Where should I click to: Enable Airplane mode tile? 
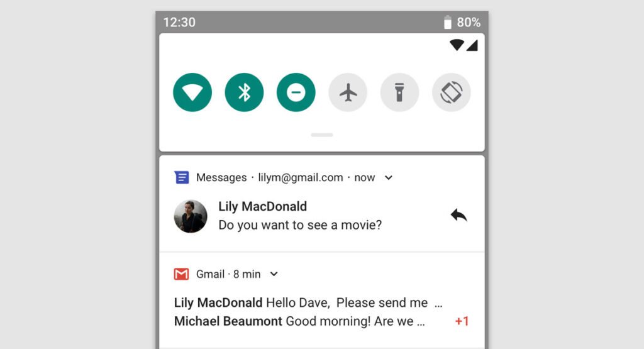[x=348, y=92]
